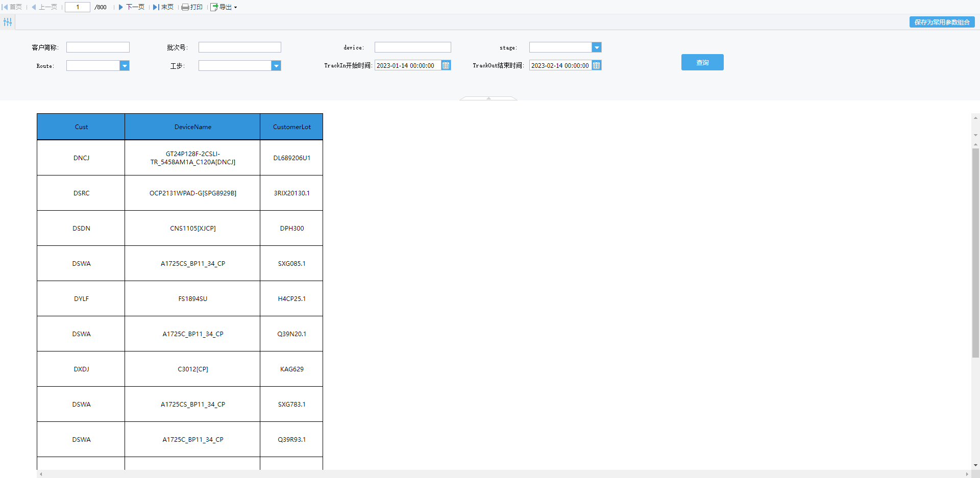Jump to last page (末页)
This screenshot has width=980, height=478.
(x=163, y=7)
